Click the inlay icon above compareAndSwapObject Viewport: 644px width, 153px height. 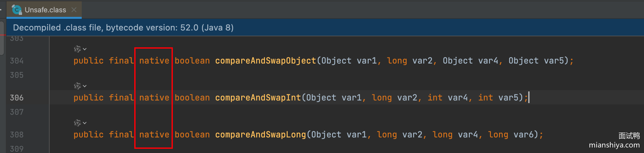tap(77, 49)
